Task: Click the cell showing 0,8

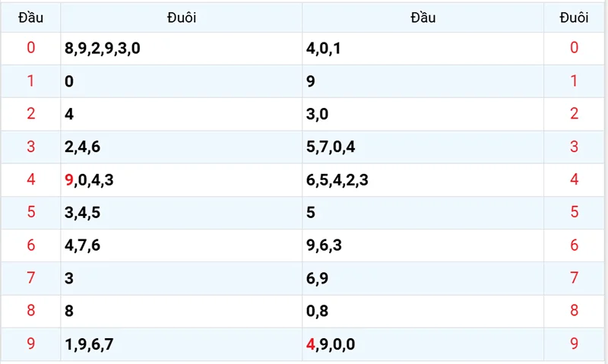Action: coord(423,312)
